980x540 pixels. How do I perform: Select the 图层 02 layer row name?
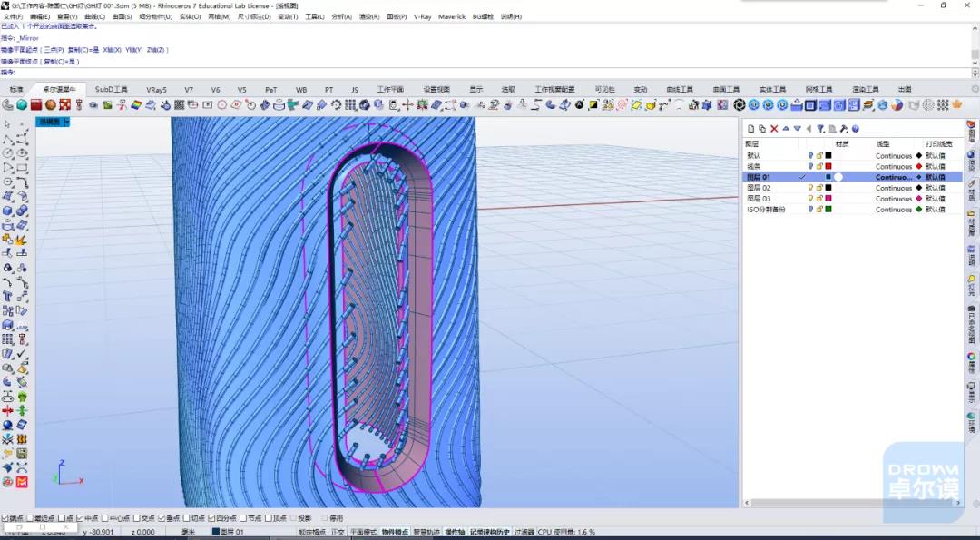[759, 188]
